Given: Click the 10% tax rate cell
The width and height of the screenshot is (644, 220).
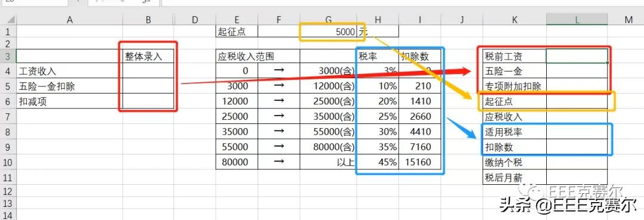Looking at the screenshot, I should pos(377,86).
